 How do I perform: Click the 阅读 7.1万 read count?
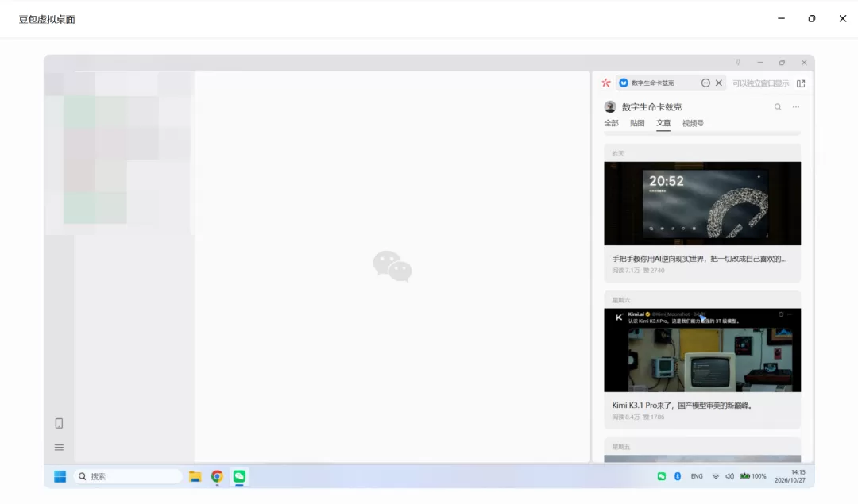coord(625,271)
